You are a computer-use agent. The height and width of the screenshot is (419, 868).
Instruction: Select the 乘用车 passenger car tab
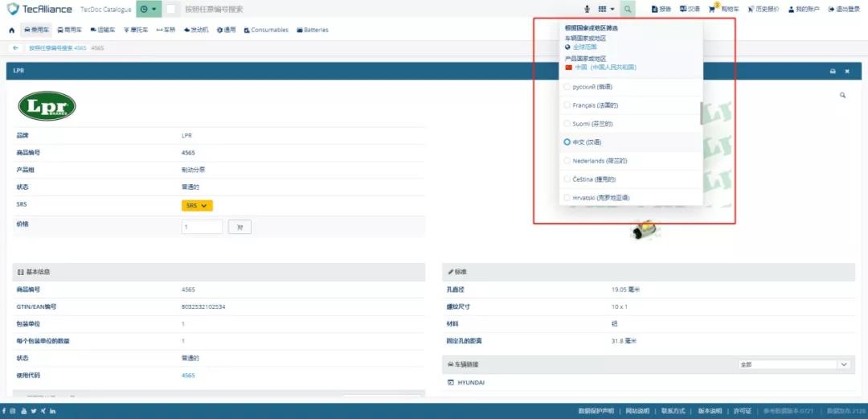pyautogui.click(x=36, y=30)
